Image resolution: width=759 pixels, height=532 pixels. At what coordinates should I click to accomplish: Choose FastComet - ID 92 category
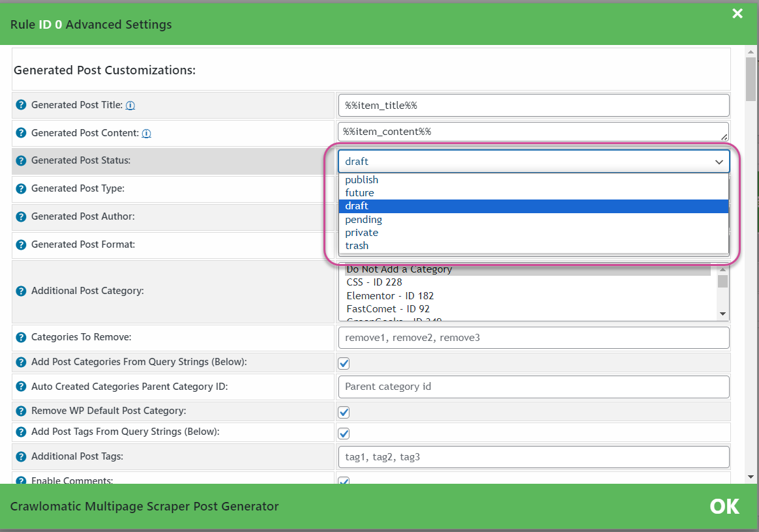tap(527, 309)
